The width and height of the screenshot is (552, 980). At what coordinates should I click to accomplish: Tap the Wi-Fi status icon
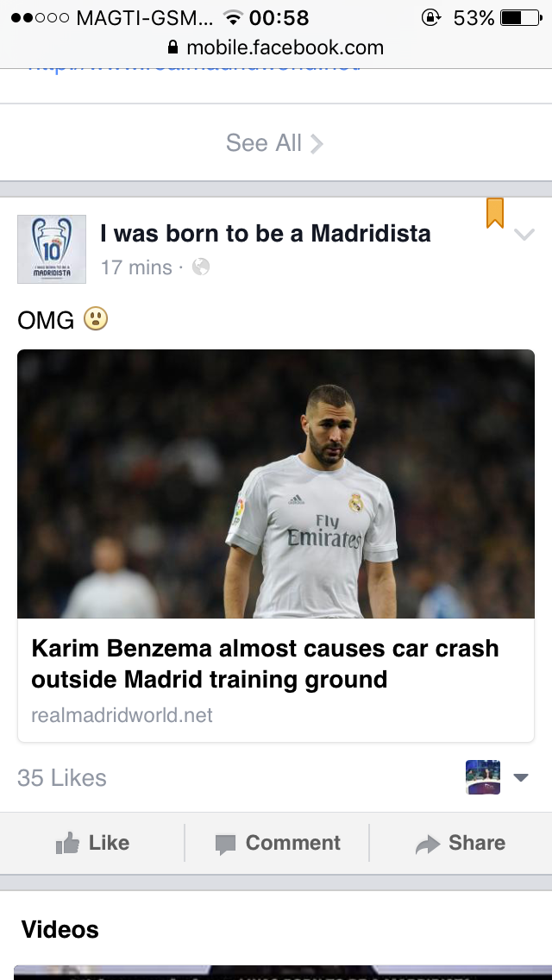coord(232,18)
